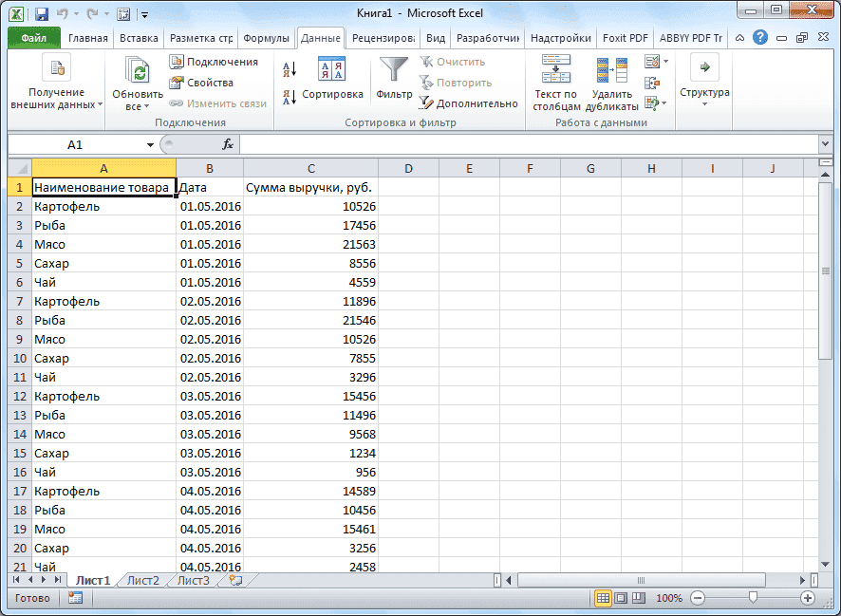
Task: Switch to the Рецензирование ribbon tab
Action: pyautogui.click(x=381, y=38)
